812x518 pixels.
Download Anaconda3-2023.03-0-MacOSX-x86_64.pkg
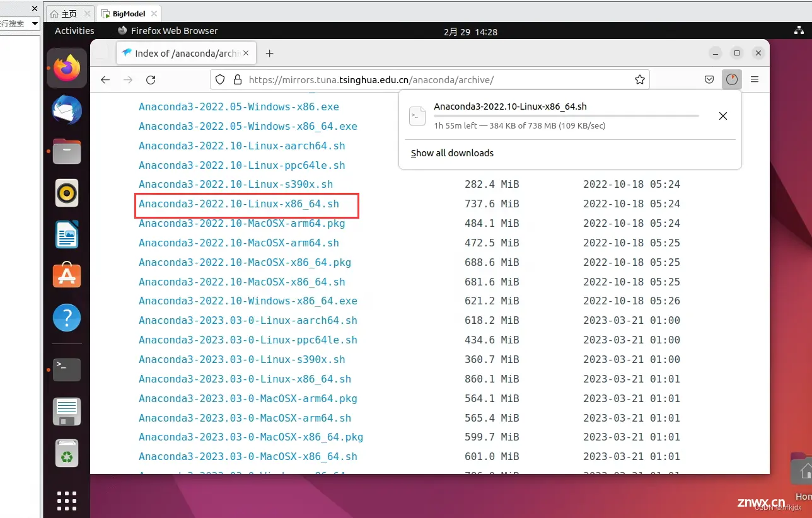click(x=251, y=437)
